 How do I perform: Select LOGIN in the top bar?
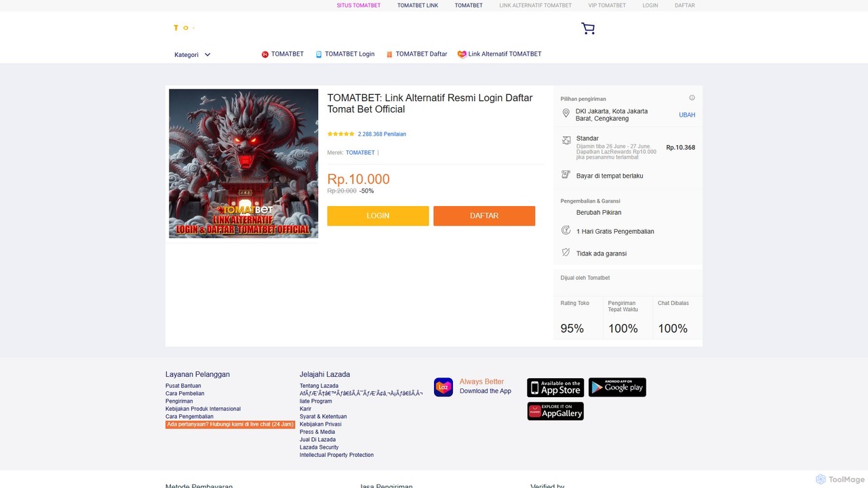click(x=650, y=5)
